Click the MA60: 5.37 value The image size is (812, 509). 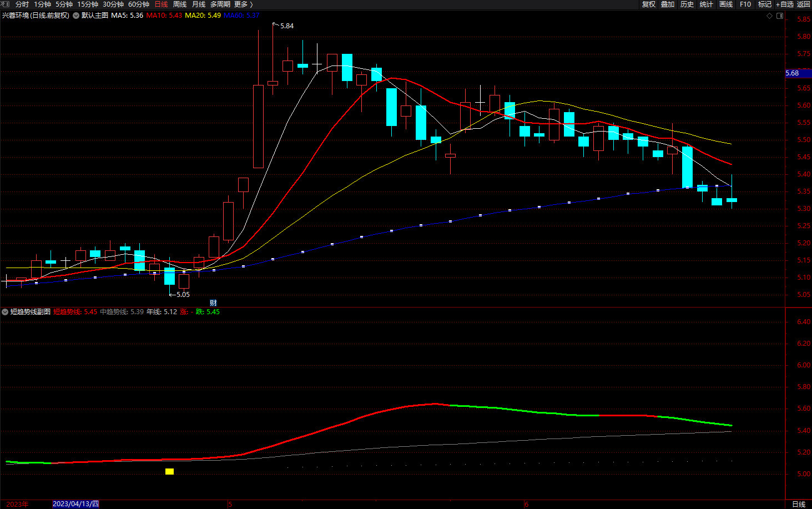point(241,16)
